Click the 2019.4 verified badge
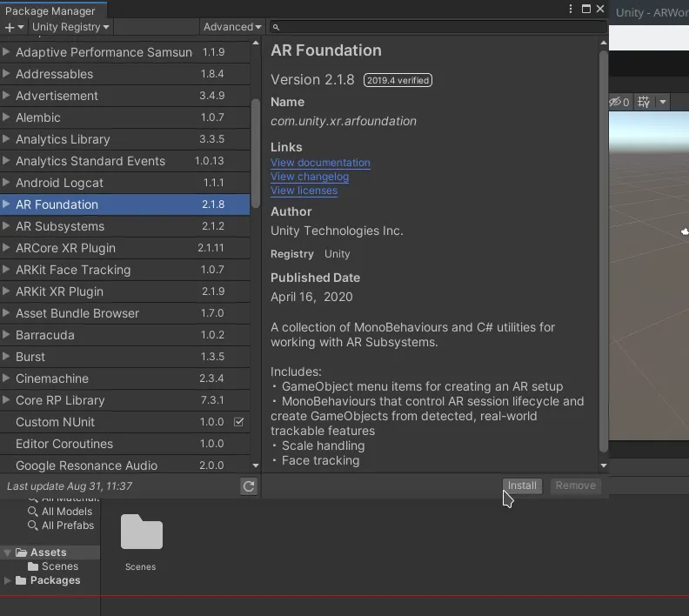The width and height of the screenshot is (689, 616). point(398,80)
